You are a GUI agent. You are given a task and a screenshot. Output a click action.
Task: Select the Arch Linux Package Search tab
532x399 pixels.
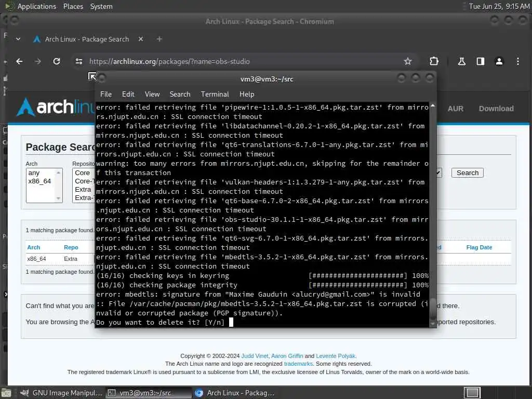[87, 39]
